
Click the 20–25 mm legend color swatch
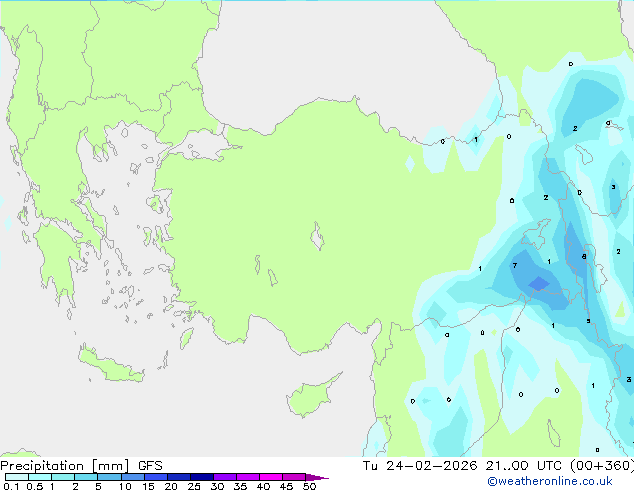click(179, 477)
